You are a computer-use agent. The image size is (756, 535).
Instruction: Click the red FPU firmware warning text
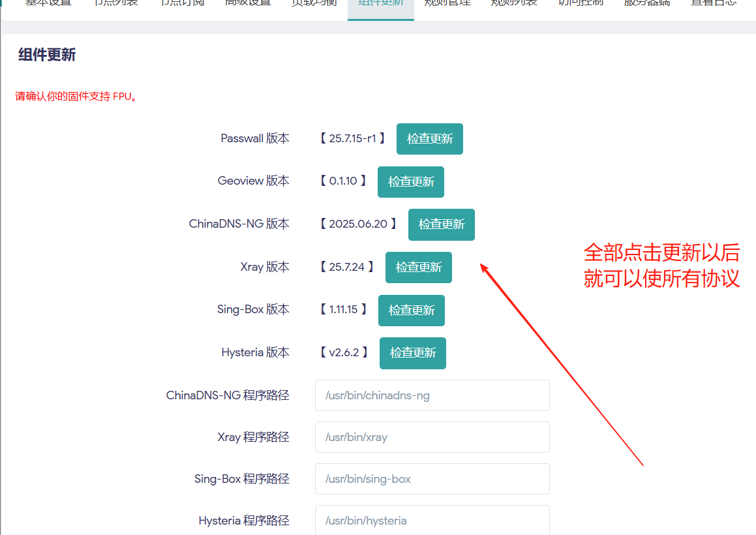(78, 96)
